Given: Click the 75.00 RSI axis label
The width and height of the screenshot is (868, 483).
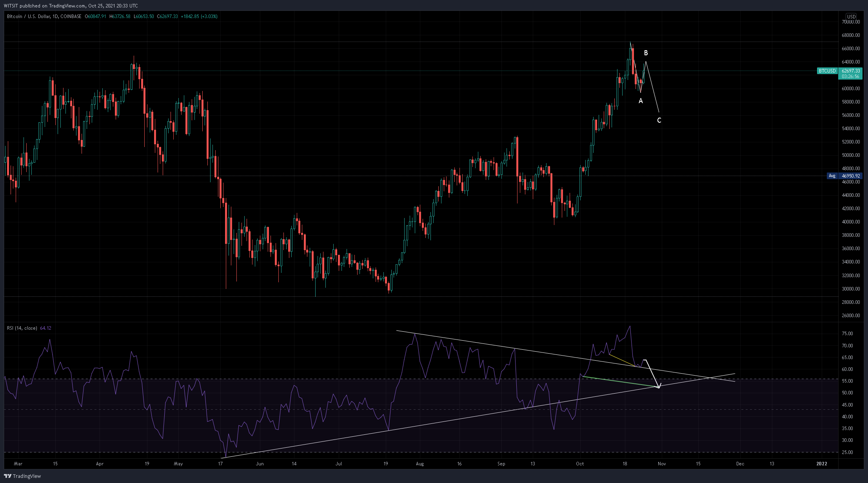Looking at the screenshot, I should tap(847, 334).
